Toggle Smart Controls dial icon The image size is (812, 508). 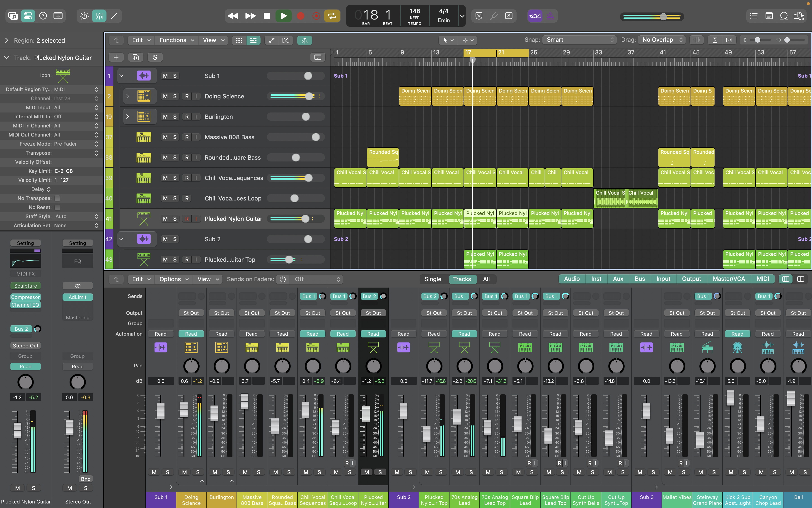point(84,16)
